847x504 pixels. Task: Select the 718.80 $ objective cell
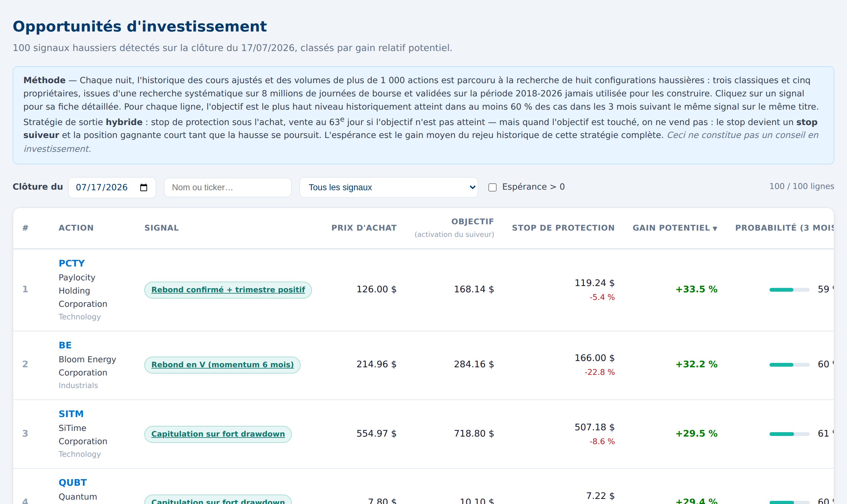tap(474, 433)
